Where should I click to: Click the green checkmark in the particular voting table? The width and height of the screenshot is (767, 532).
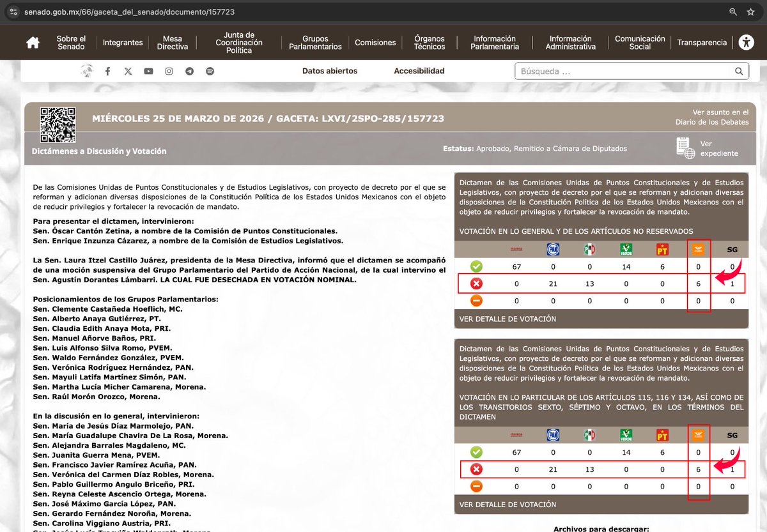476,452
